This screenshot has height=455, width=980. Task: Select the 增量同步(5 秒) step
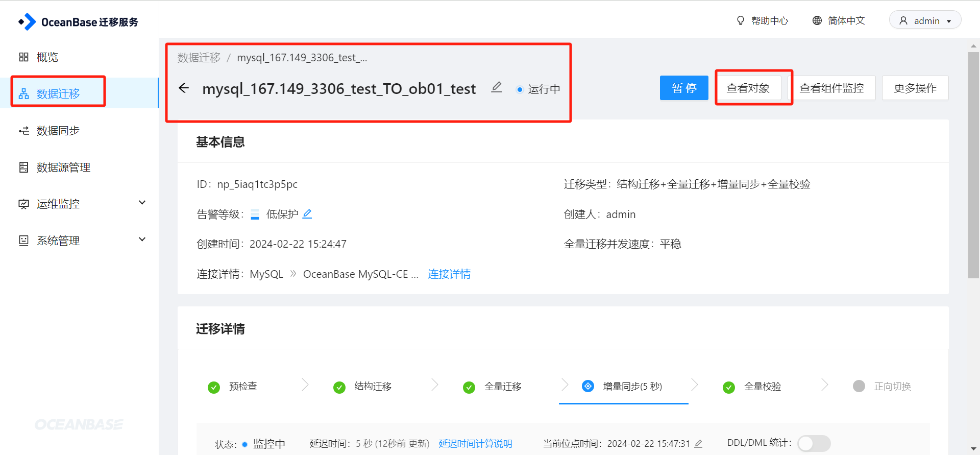[632, 387]
